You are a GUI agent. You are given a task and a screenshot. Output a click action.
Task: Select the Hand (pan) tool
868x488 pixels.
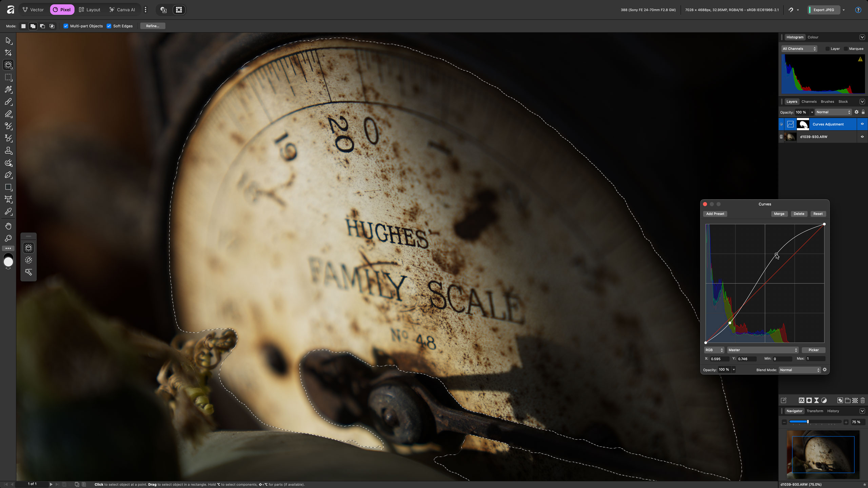(8, 226)
